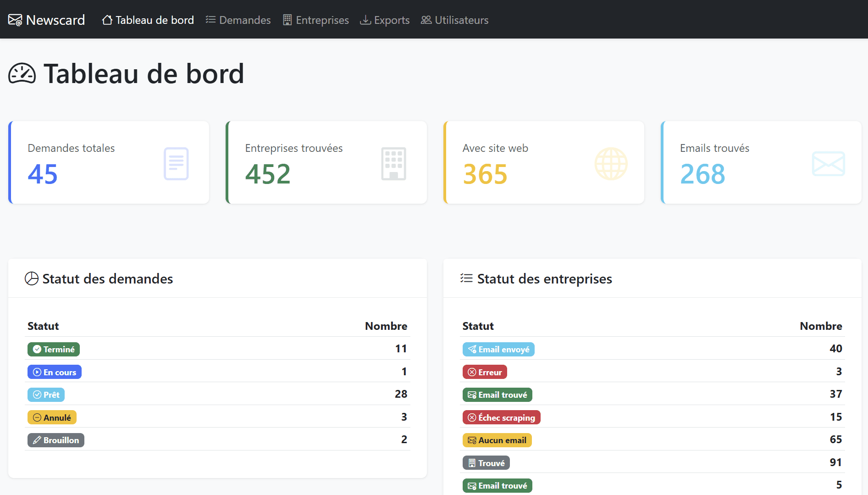Click the pie chart icon by Statut des demandes
The image size is (868, 495).
click(32, 278)
